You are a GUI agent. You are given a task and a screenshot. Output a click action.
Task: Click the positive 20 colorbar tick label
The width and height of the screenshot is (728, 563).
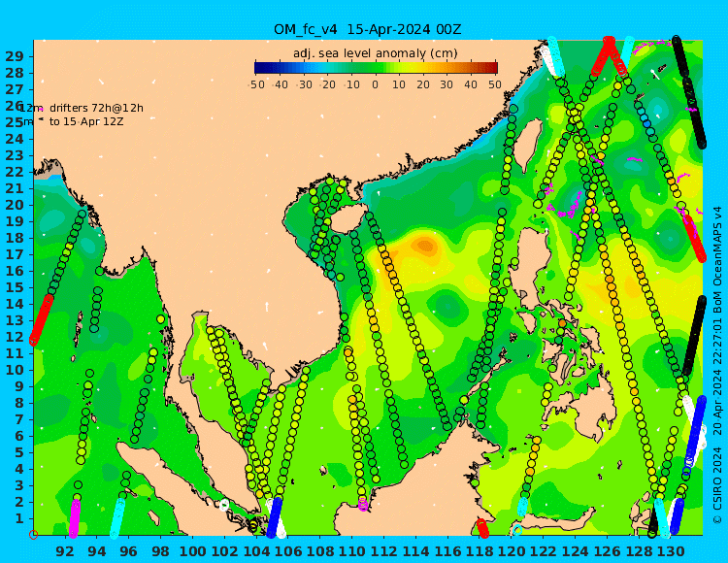423,84
